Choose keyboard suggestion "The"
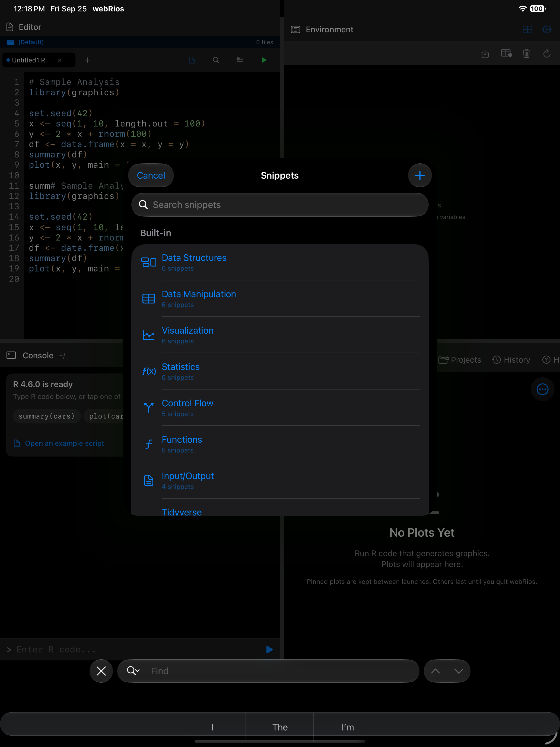The image size is (560, 747). pyautogui.click(x=280, y=727)
